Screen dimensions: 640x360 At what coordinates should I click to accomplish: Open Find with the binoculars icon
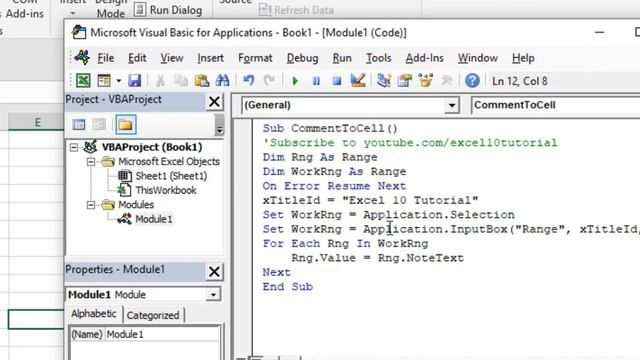222,81
